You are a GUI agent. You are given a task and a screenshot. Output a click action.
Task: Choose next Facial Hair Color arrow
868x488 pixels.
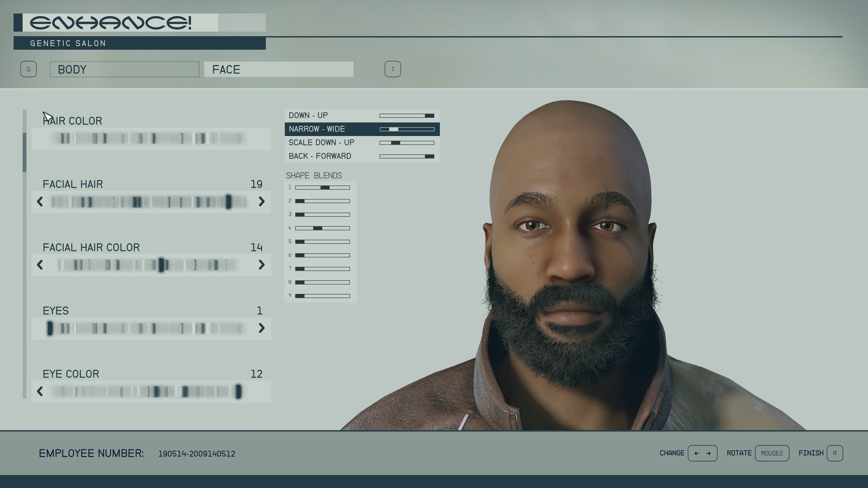coord(261,265)
